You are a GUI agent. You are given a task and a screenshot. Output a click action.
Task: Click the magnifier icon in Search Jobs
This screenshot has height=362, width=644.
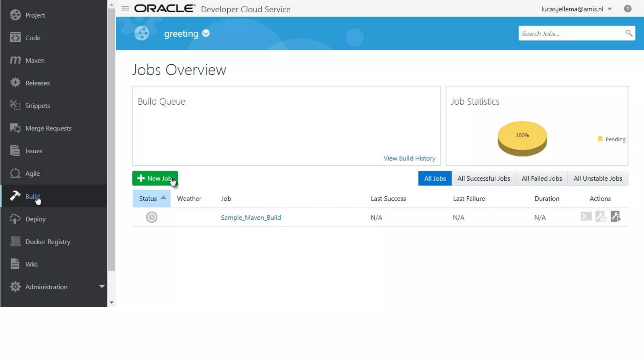point(629,33)
